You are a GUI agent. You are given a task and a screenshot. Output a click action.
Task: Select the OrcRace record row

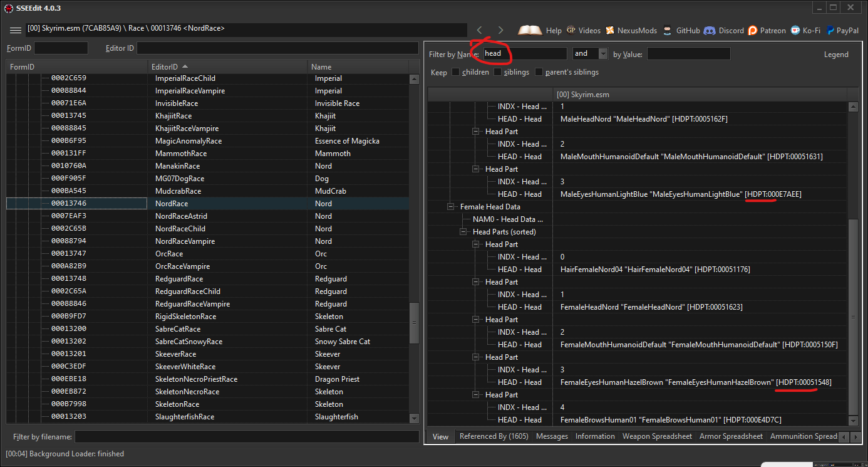(x=207, y=254)
